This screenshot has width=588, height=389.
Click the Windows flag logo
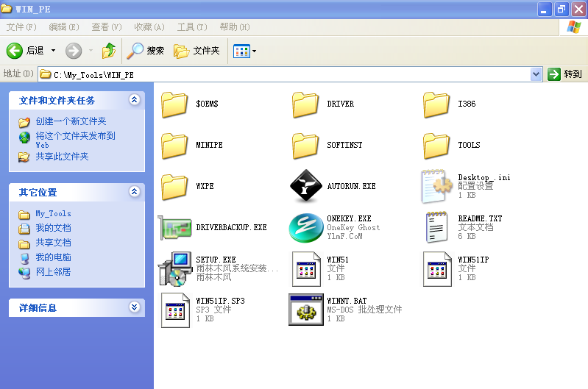click(x=574, y=27)
